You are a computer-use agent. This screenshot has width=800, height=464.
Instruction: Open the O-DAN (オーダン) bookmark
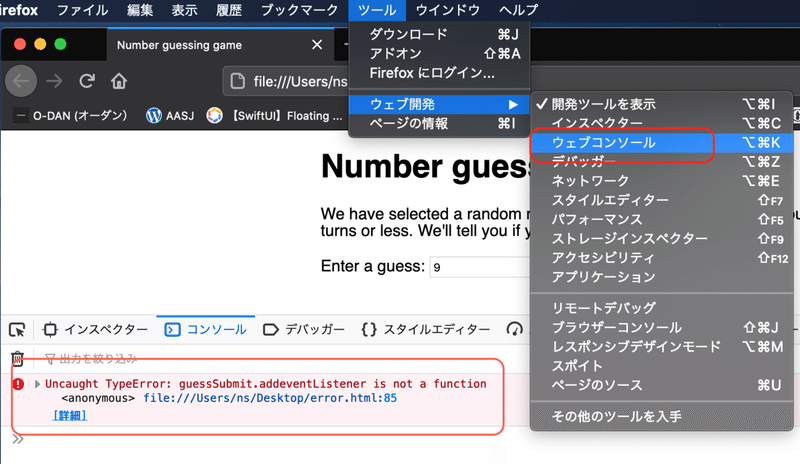[70, 116]
